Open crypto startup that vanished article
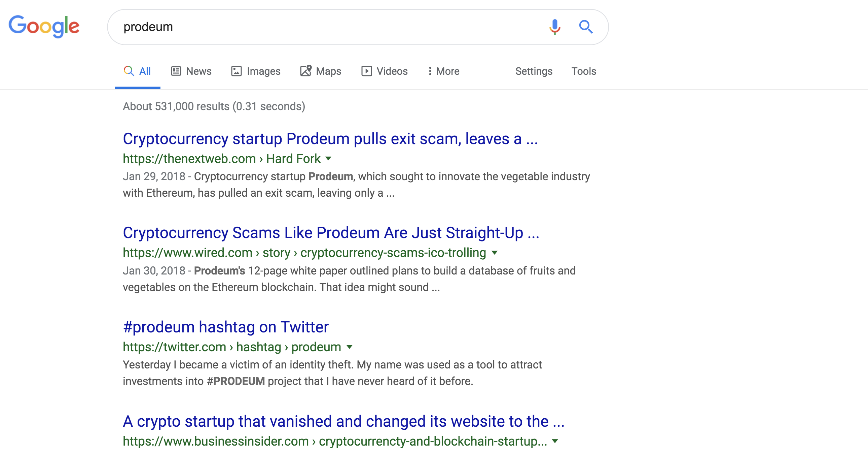 [x=344, y=421]
